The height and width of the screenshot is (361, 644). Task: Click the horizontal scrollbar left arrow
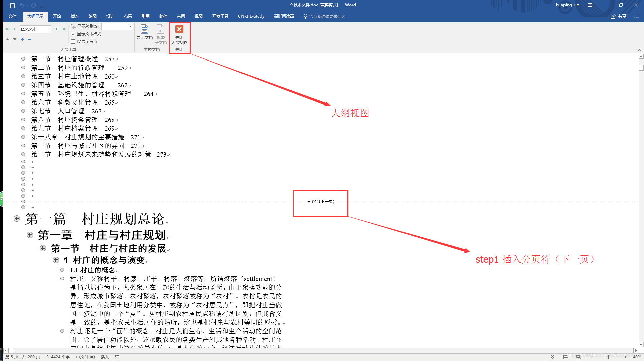tap(6, 350)
